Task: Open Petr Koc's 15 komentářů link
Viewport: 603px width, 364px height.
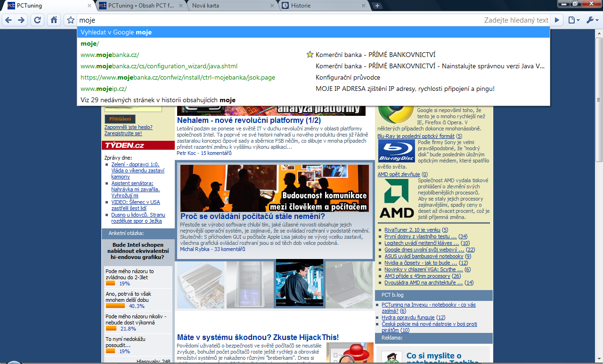Action: (x=216, y=153)
